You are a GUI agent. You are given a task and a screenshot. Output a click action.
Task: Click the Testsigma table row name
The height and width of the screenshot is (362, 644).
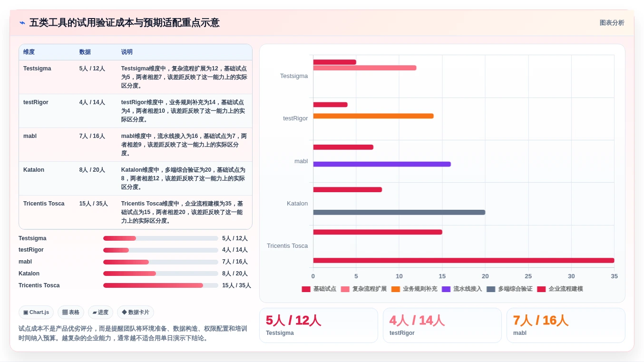pyautogui.click(x=37, y=68)
